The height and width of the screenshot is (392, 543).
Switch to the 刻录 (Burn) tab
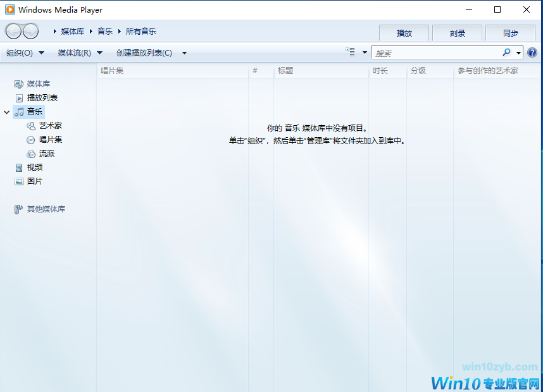coord(457,32)
